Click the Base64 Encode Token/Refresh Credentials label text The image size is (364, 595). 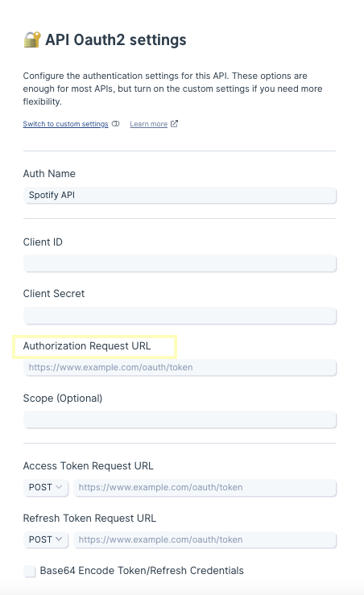tap(142, 571)
